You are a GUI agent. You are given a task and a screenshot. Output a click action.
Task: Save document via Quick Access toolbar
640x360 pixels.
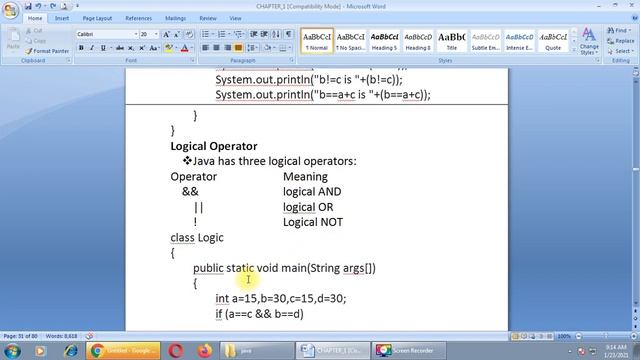click(x=28, y=6)
